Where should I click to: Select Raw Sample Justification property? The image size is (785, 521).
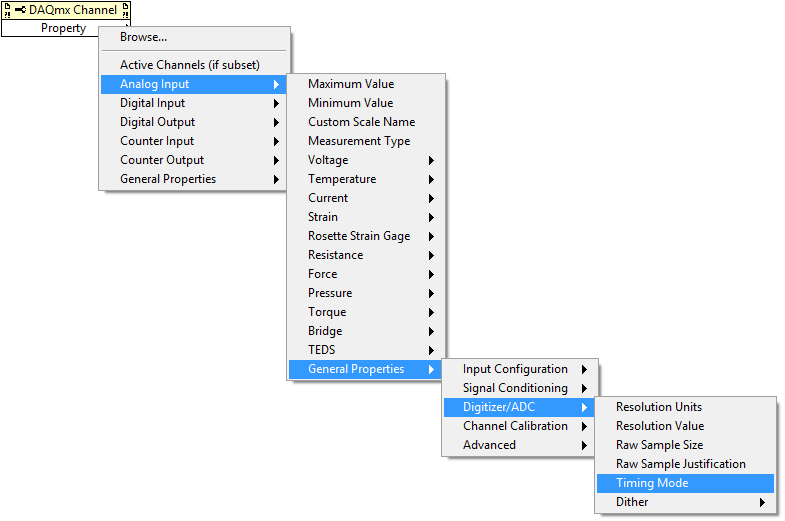(x=685, y=464)
